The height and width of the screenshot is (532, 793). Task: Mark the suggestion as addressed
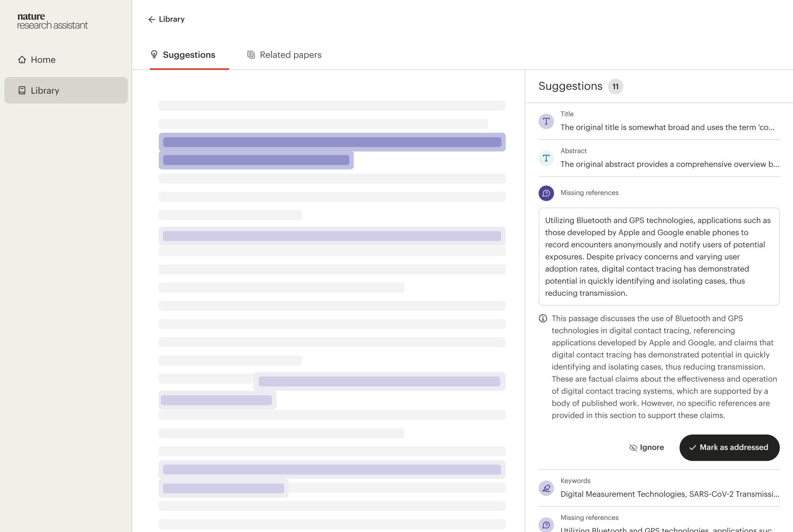pos(729,448)
